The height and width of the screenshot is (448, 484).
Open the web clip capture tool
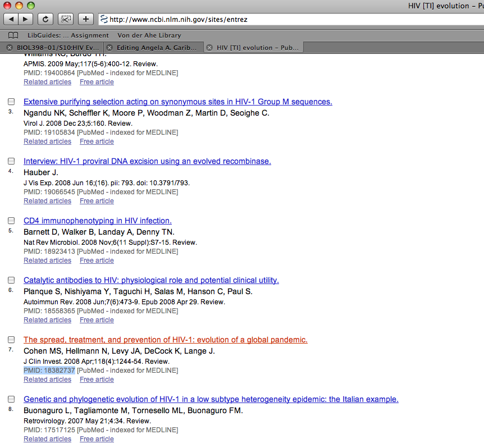tap(65, 19)
